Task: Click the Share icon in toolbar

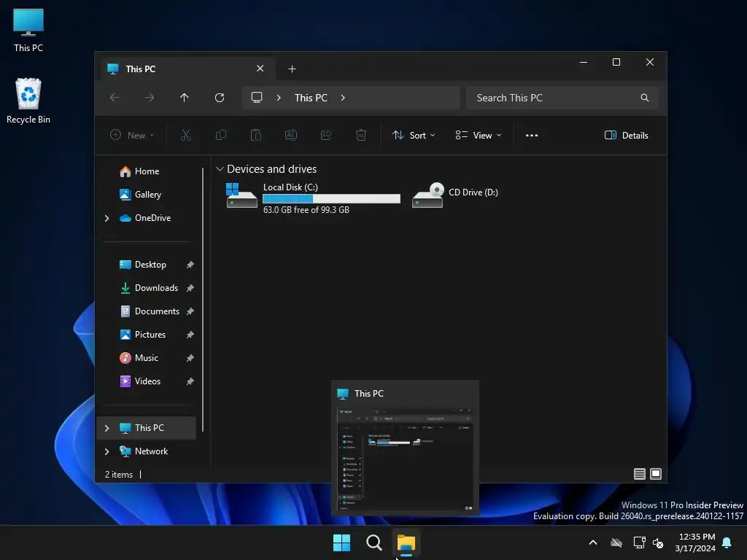Action: click(326, 135)
